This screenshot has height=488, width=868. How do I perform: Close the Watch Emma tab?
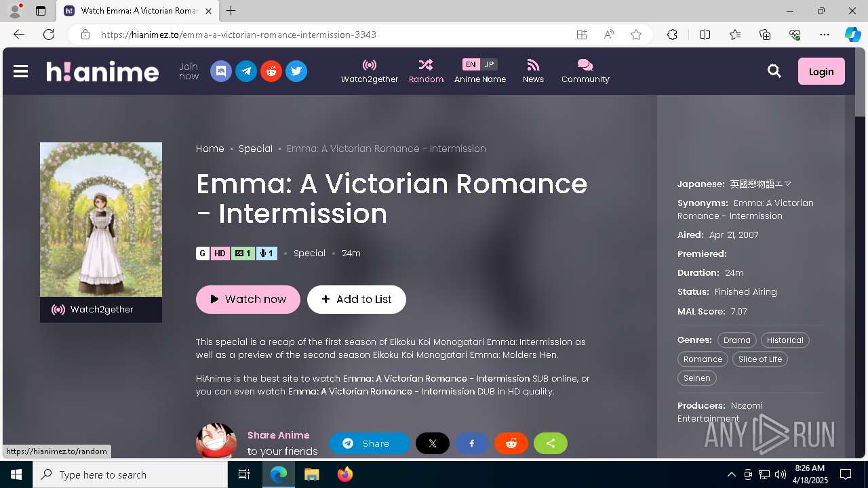pos(208,11)
